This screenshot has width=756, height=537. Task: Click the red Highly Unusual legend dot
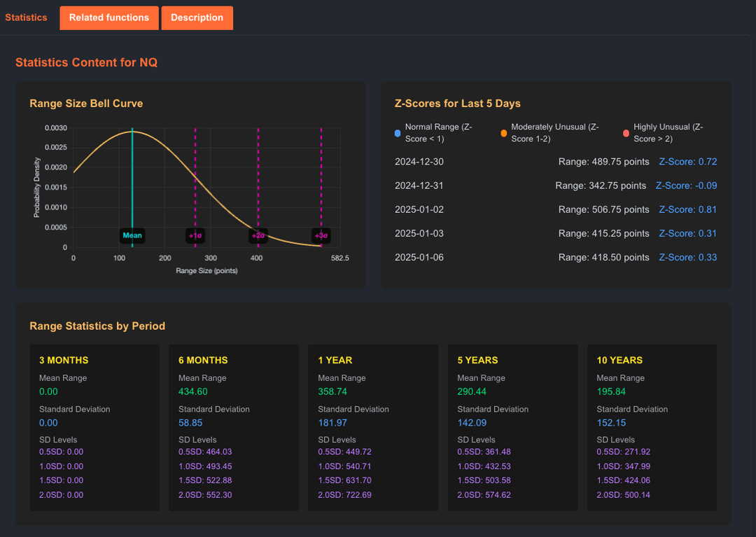(x=626, y=132)
